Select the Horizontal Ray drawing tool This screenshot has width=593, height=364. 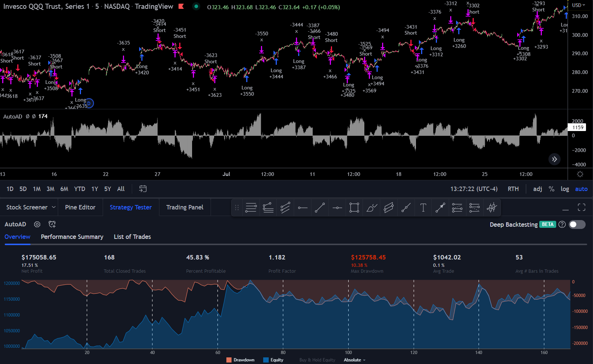303,208
